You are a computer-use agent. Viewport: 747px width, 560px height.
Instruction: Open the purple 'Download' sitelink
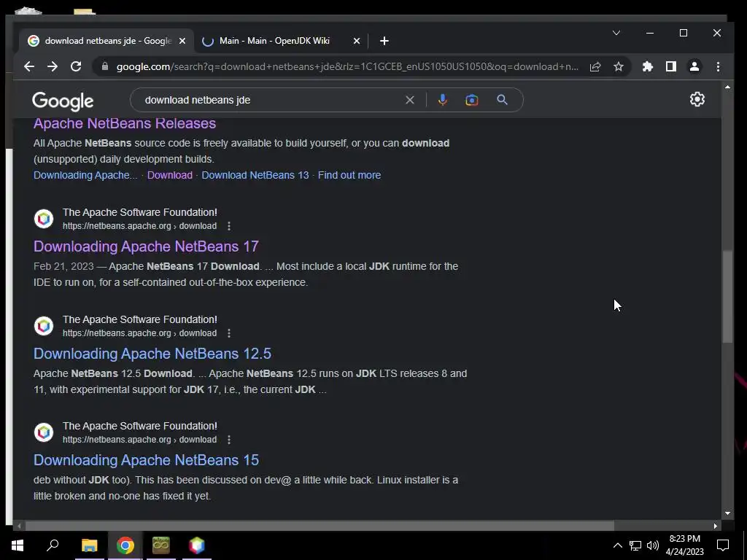pos(169,175)
